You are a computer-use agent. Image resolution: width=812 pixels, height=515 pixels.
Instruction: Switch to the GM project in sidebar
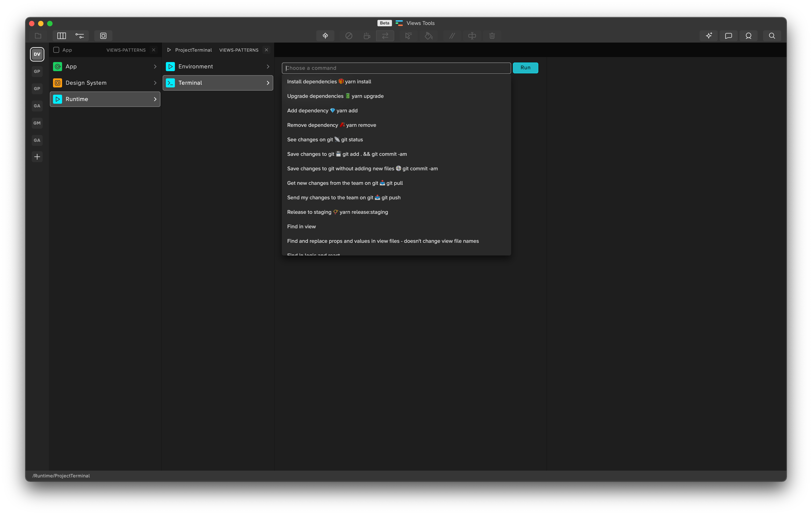37,123
